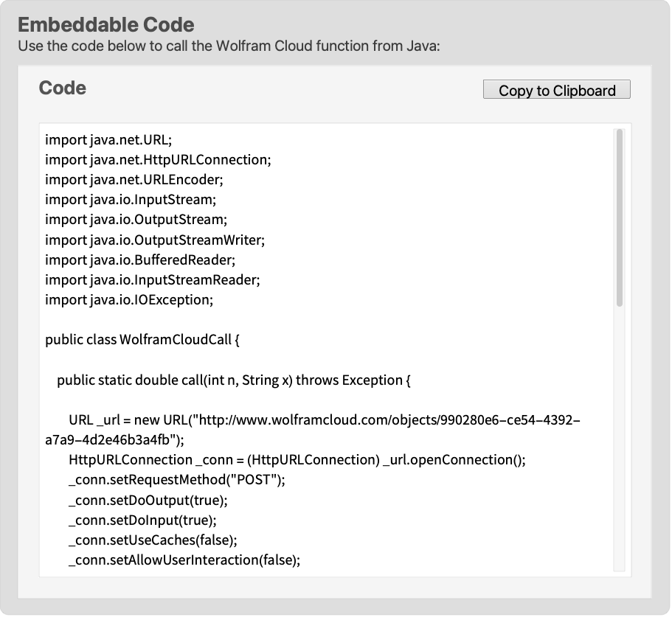Click the import java.io.InputStream line
672x617 pixels.
[x=131, y=200]
